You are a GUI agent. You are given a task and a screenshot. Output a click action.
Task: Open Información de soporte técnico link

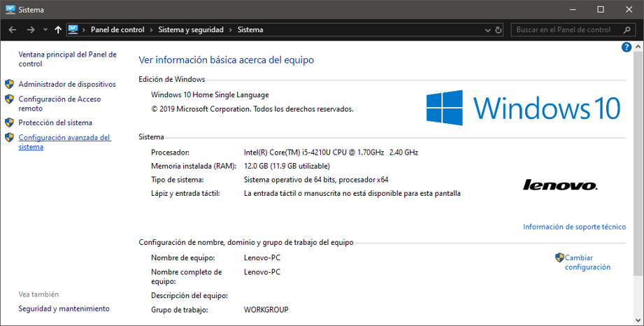574,227
